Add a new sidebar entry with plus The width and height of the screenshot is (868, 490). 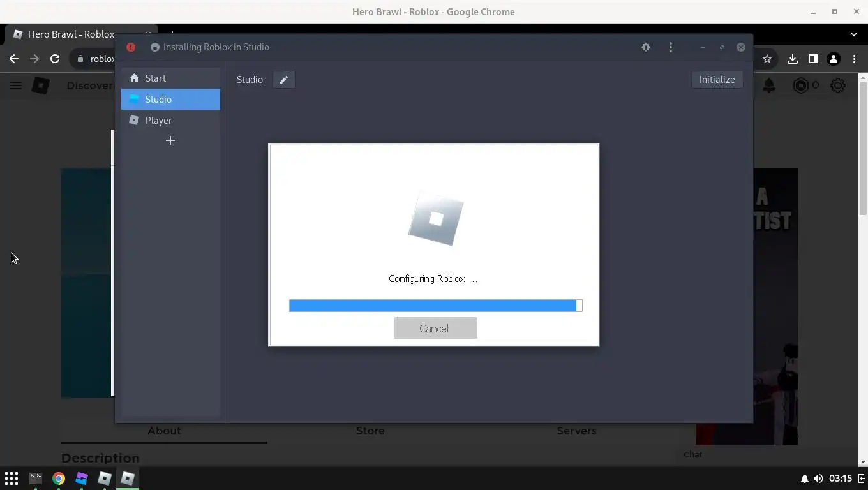pos(170,140)
